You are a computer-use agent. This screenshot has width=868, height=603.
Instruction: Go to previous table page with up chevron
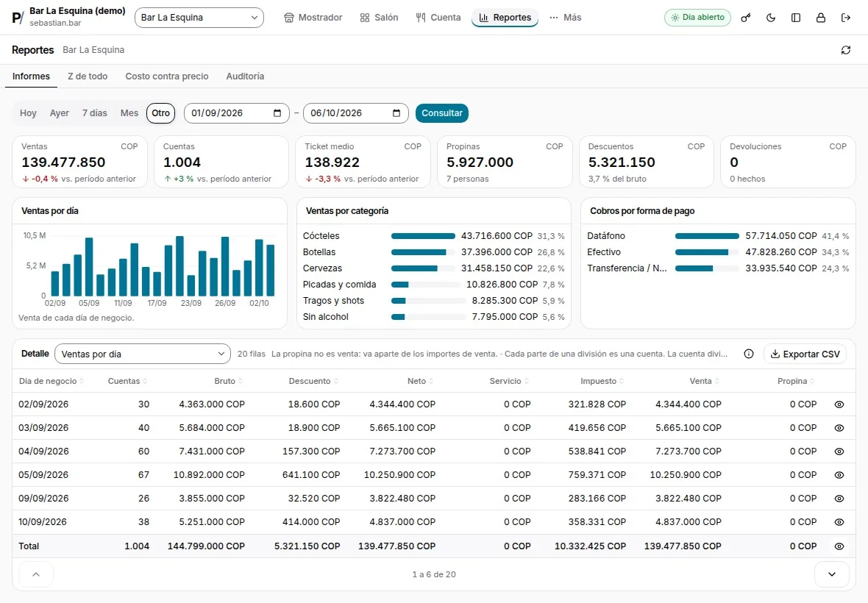(x=36, y=574)
